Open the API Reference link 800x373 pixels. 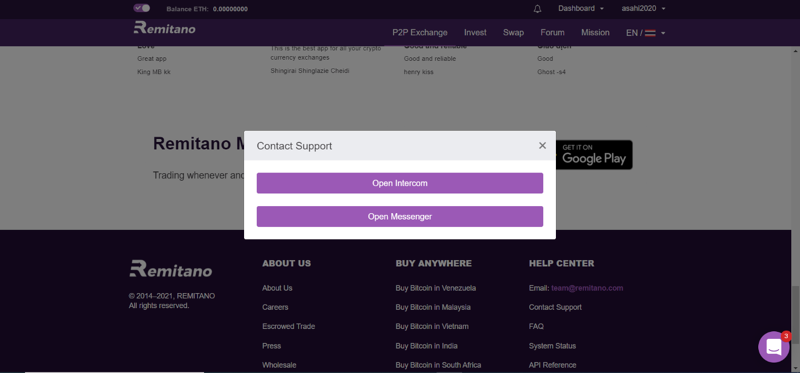coord(552,365)
